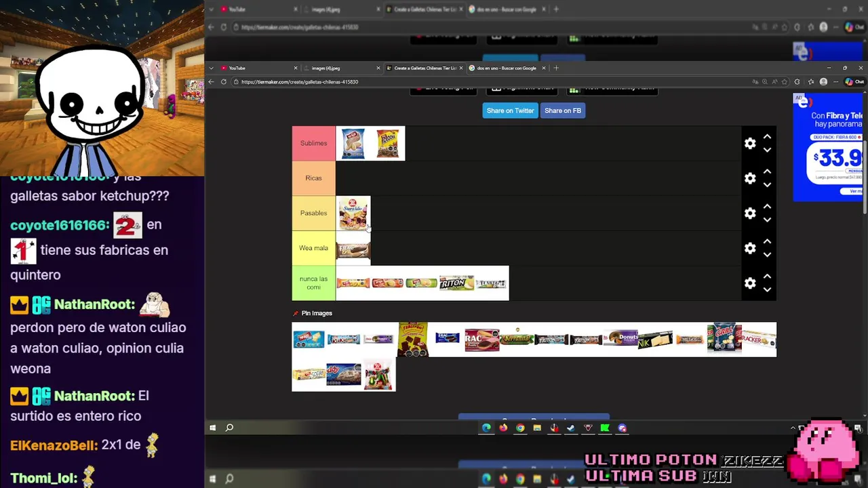Pick the Gretel cookie bag image

click(x=724, y=340)
